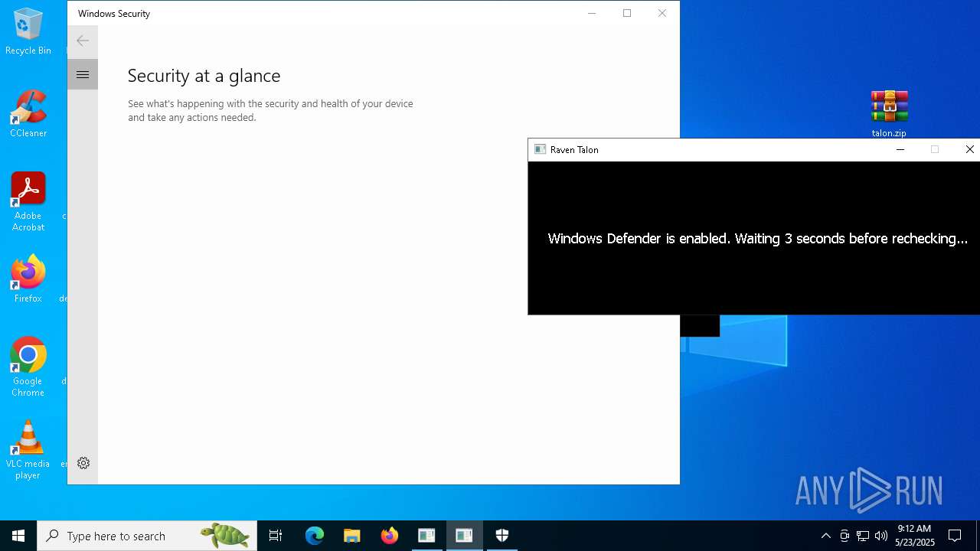
Task: Switch to Windows Security shield on taskbar
Action: [x=502, y=536]
